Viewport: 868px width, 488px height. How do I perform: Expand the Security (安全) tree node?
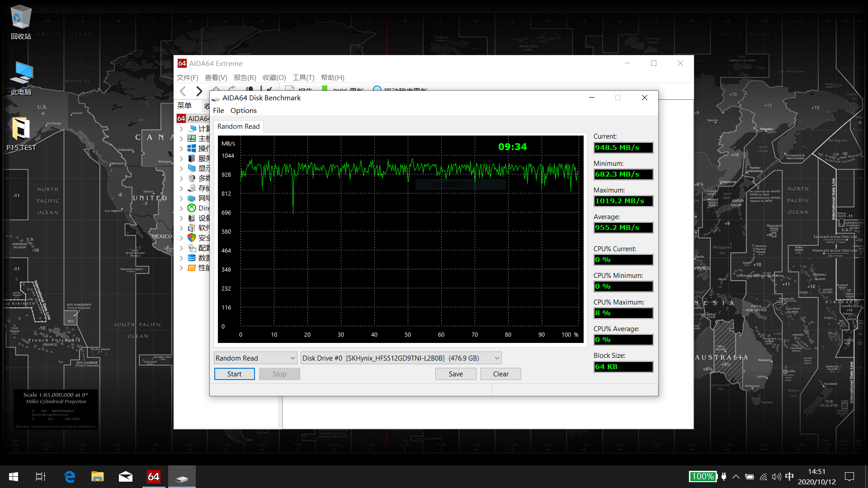pos(181,238)
